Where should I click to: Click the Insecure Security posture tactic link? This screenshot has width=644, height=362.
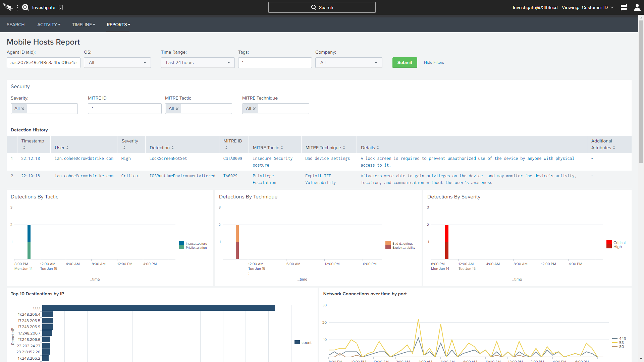(x=273, y=162)
